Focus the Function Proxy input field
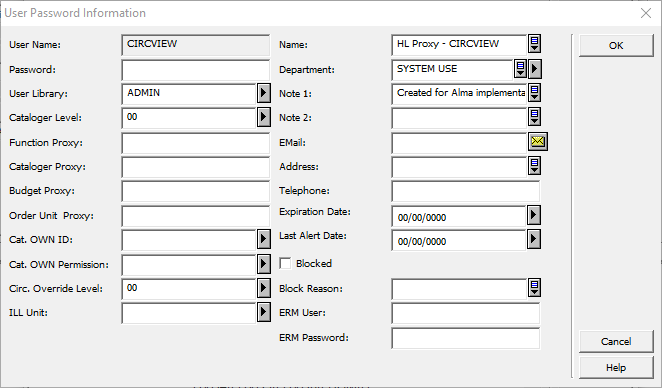662x388 pixels. 195,143
